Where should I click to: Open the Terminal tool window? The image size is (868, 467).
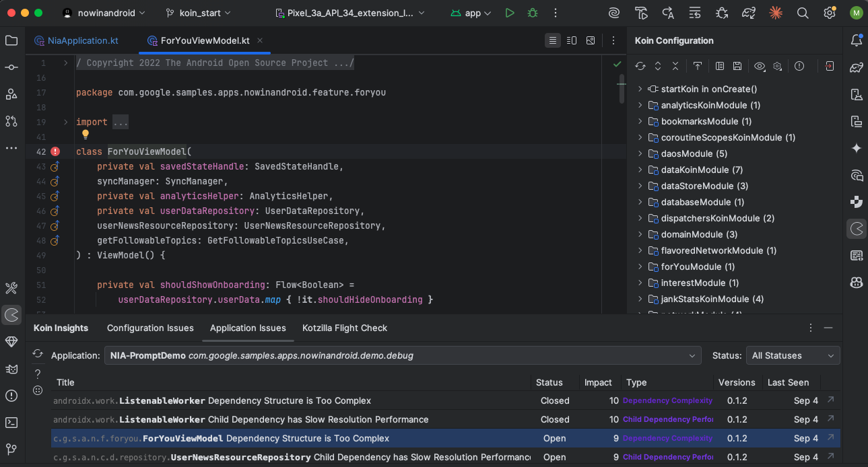[11, 423]
